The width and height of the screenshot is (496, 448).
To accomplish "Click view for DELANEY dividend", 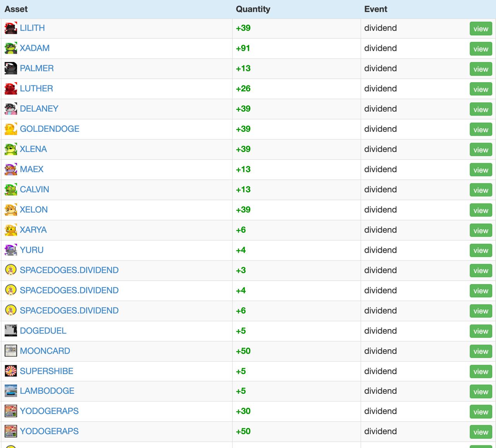I will pos(481,109).
